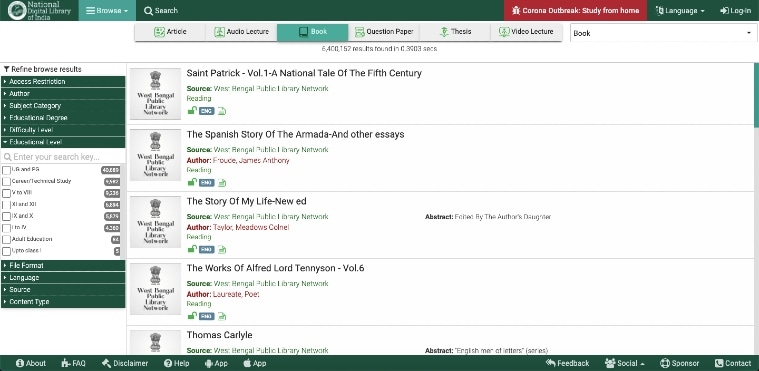Image resolution: width=759 pixels, height=371 pixels.
Task: Expand the File Format filter
Action: pos(63,265)
